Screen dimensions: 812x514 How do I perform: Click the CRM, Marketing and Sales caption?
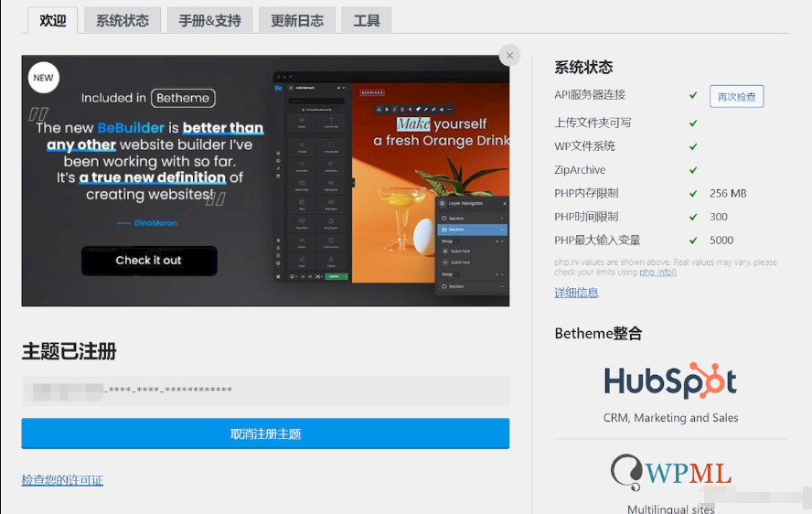point(670,418)
